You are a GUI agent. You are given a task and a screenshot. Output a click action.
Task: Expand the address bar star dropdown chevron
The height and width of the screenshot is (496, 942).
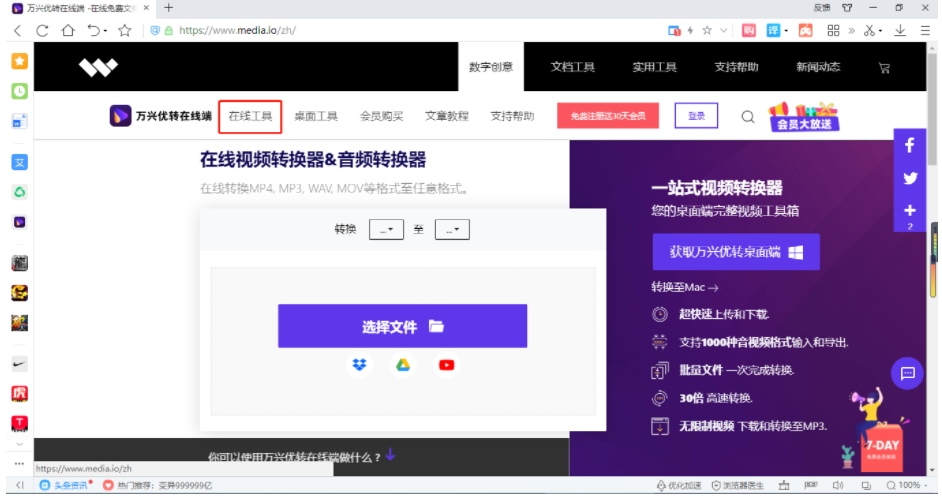(723, 31)
